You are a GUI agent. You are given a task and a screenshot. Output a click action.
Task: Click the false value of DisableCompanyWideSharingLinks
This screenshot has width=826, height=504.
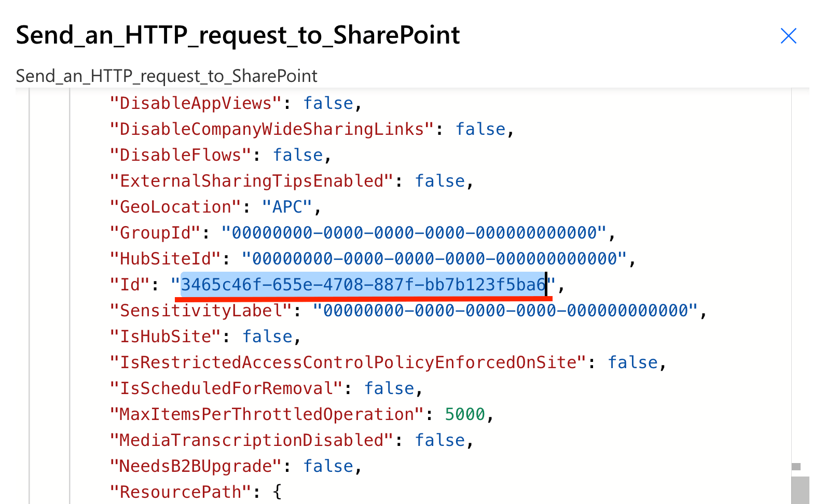480,129
